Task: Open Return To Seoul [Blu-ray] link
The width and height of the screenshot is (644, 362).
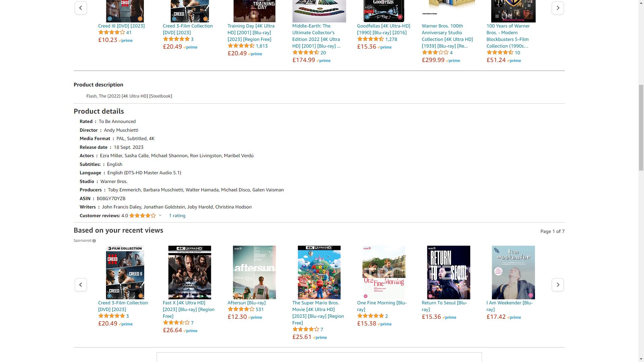Action: tap(444, 306)
